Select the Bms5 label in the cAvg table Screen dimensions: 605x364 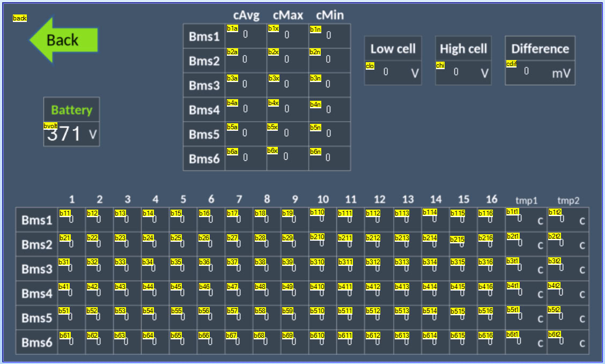tap(204, 135)
